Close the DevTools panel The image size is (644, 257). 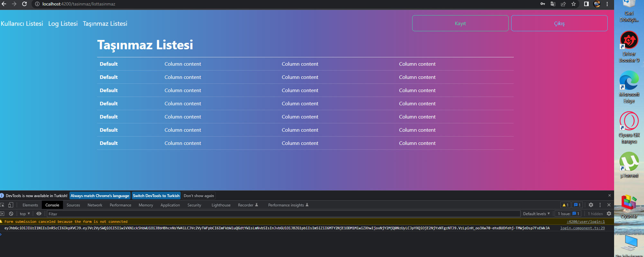point(609,205)
